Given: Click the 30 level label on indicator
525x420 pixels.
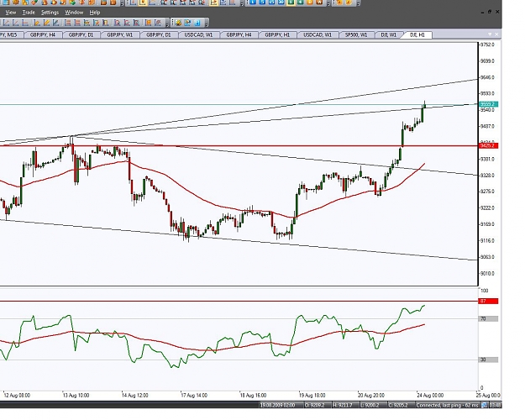Looking at the screenshot, I should click(489, 360).
